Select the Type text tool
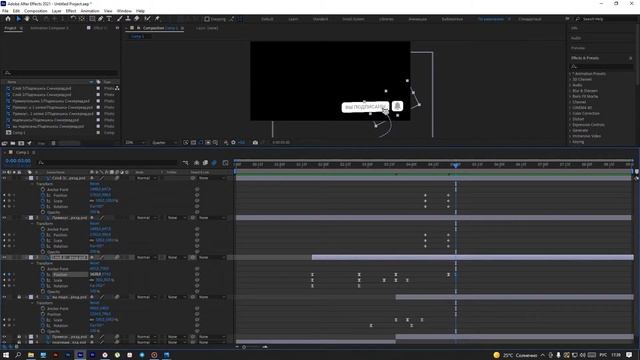Viewport: 640px width, 360px height. tap(109, 19)
